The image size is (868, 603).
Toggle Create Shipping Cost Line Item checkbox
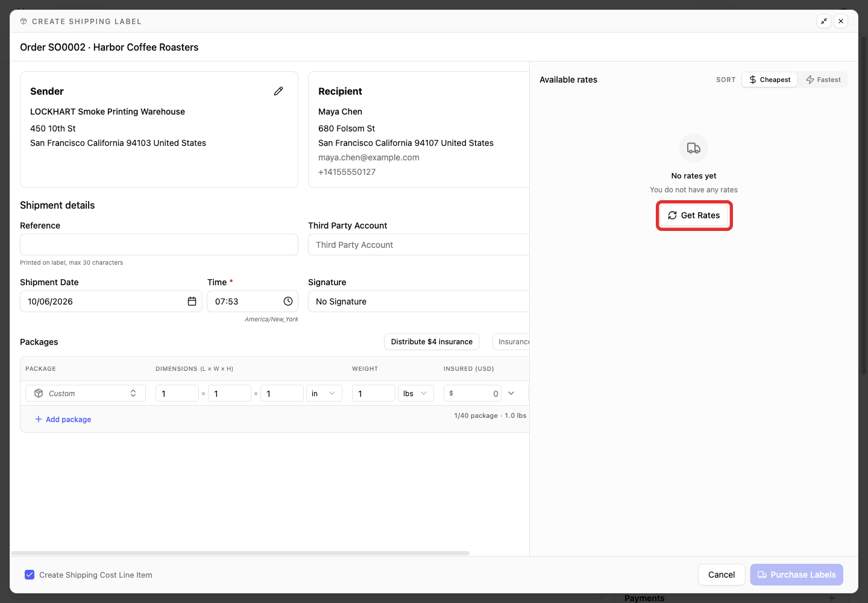click(x=30, y=575)
